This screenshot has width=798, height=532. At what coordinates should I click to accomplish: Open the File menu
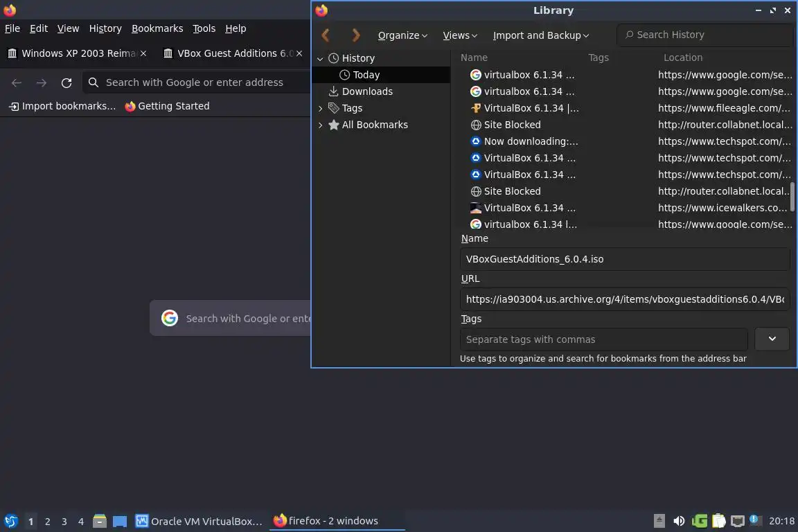point(12,28)
